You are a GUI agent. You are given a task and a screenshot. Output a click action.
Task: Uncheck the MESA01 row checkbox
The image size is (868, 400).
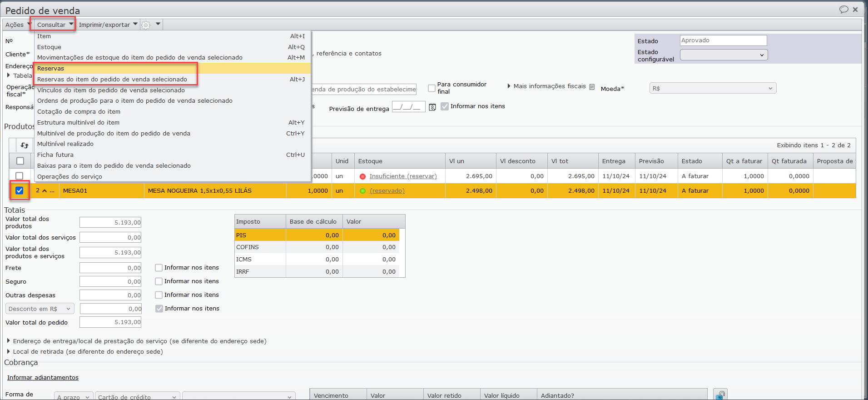pyautogui.click(x=20, y=190)
